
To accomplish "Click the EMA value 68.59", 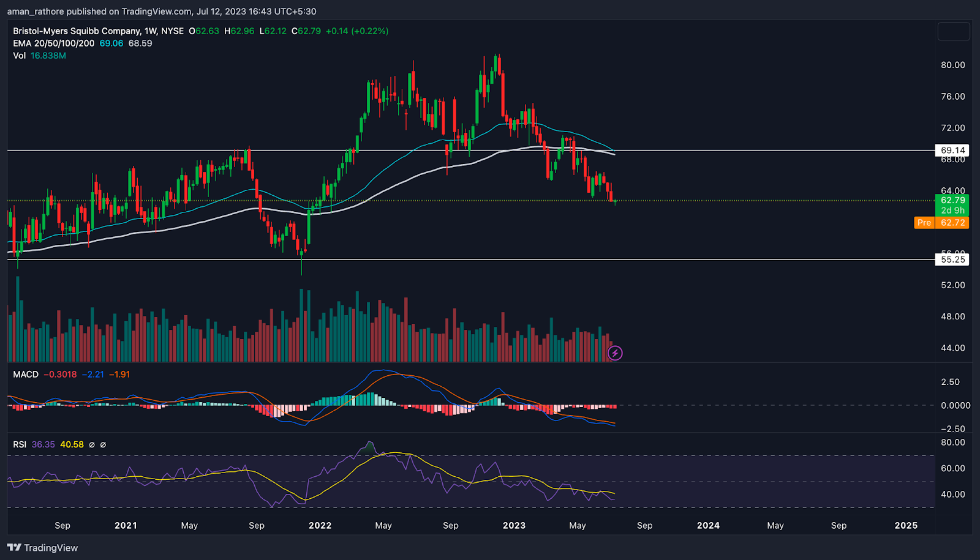I will pos(140,43).
